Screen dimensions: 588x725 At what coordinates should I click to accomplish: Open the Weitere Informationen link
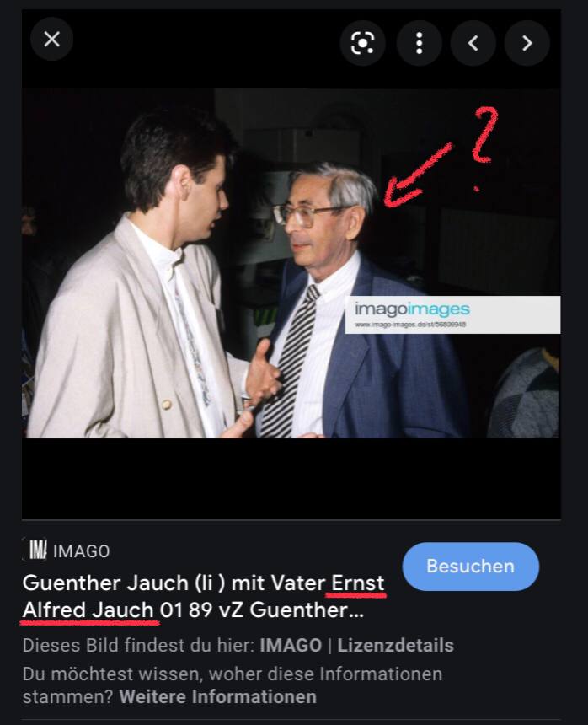coord(217,697)
